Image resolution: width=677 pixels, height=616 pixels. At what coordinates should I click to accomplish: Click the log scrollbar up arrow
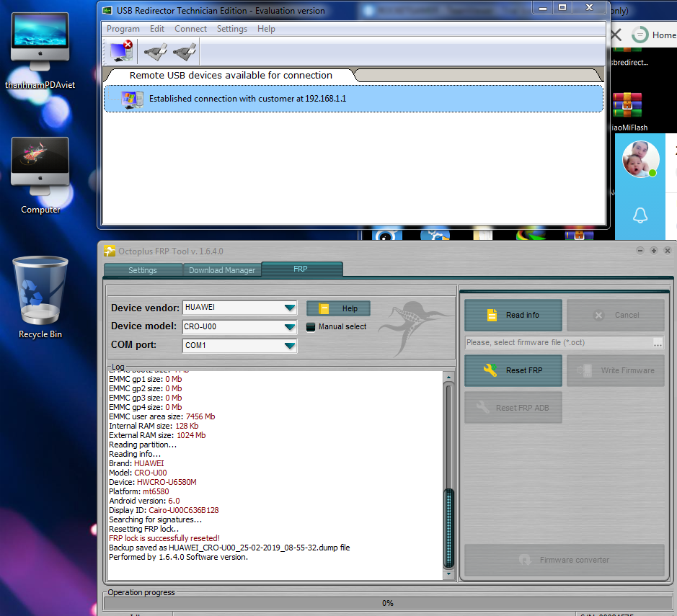(448, 377)
